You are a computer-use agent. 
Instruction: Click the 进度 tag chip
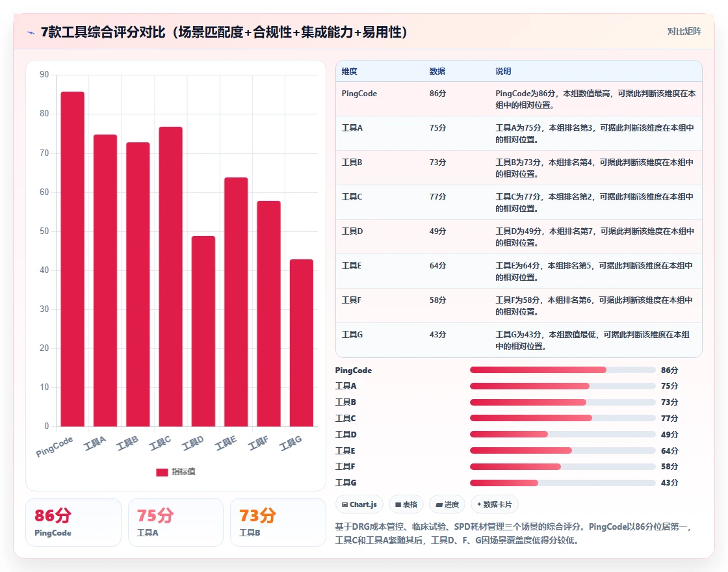pos(447,504)
